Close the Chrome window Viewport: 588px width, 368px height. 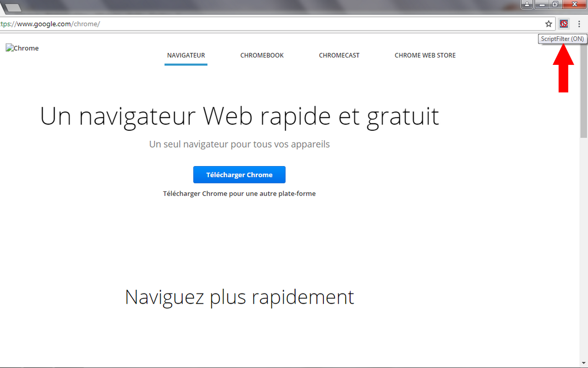574,4
